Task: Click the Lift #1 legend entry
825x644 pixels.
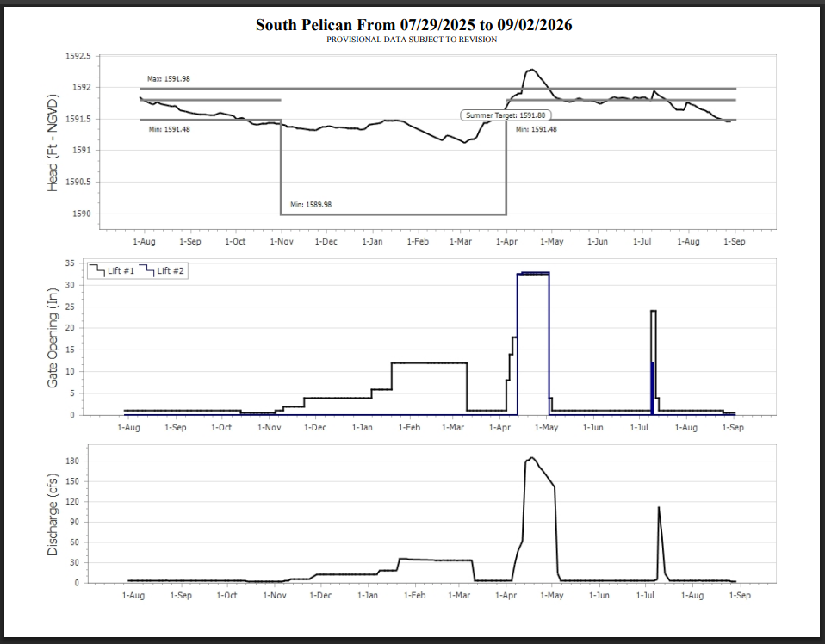Action: coord(112,270)
